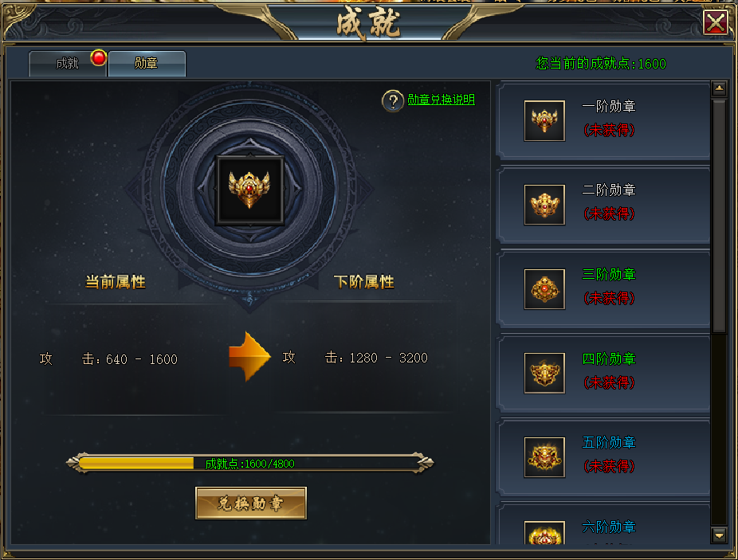Select the 四阶勋章 medal icon

click(x=544, y=373)
